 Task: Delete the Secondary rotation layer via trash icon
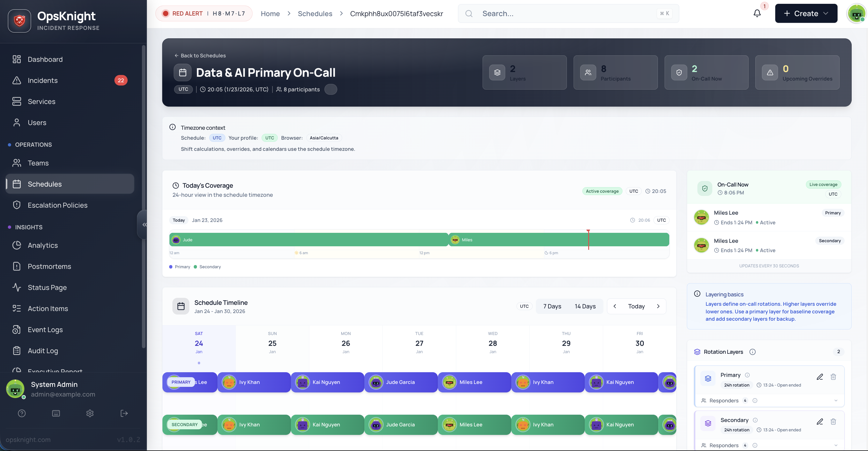click(834, 422)
